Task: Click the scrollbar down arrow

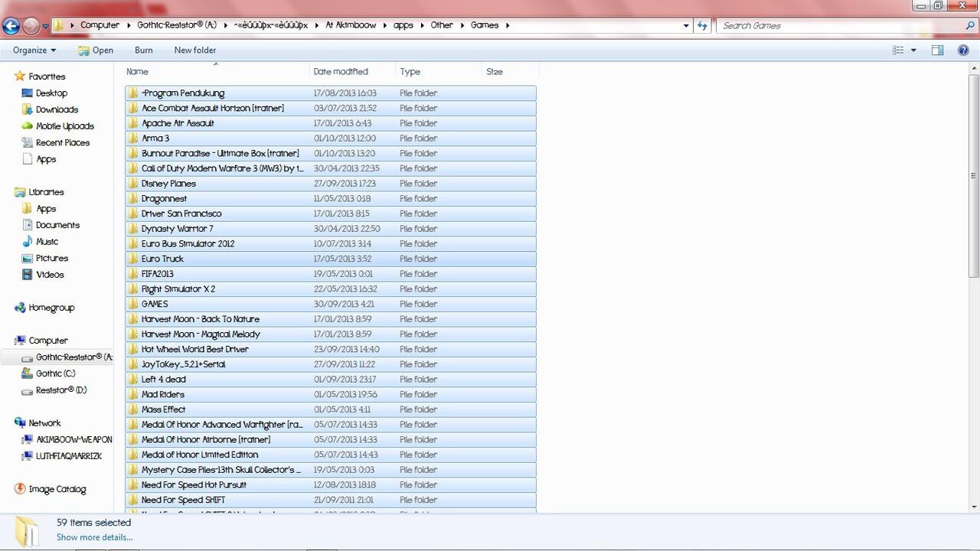Action: coord(974,507)
